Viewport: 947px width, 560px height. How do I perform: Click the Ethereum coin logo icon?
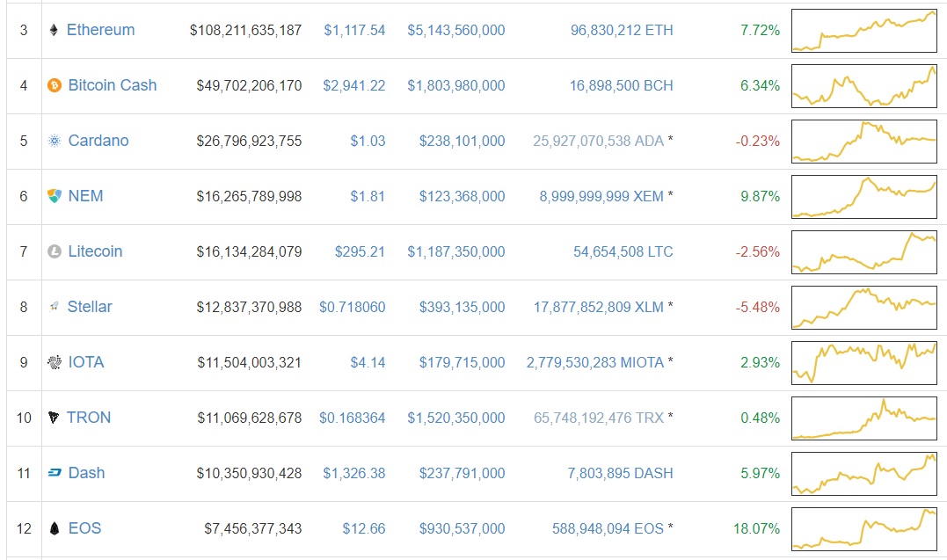point(54,30)
